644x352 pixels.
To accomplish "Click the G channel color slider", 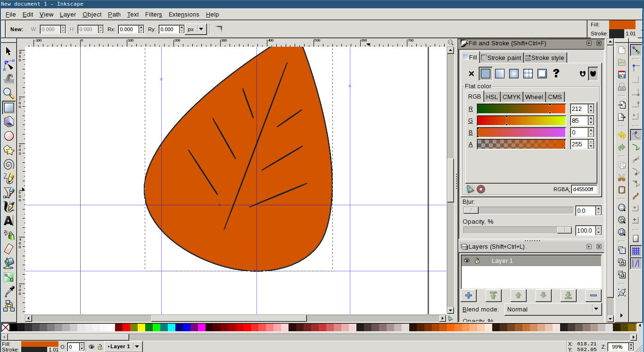I will 521,120.
